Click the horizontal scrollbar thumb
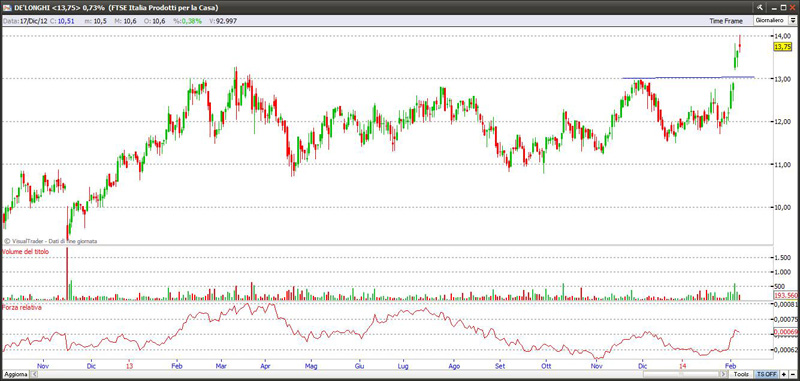Image resolution: width=800 pixels, height=381 pixels. click(681, 374)
